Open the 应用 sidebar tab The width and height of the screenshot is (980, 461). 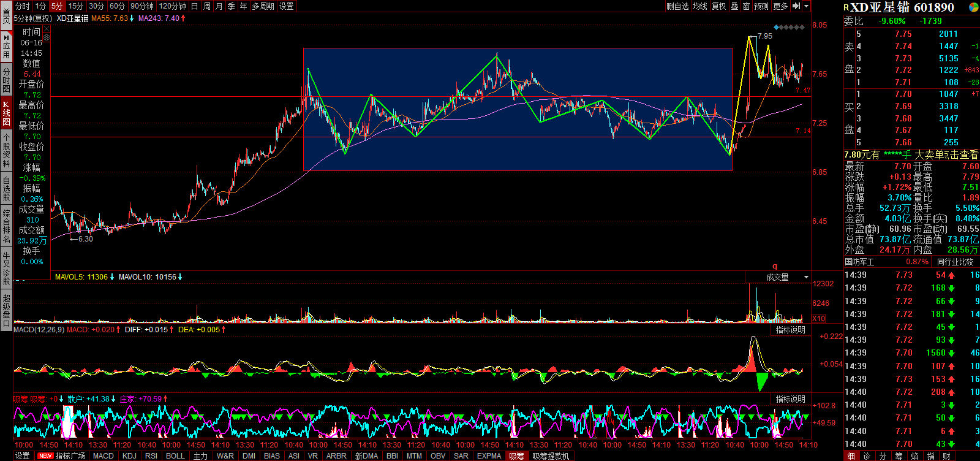[6, 46]
